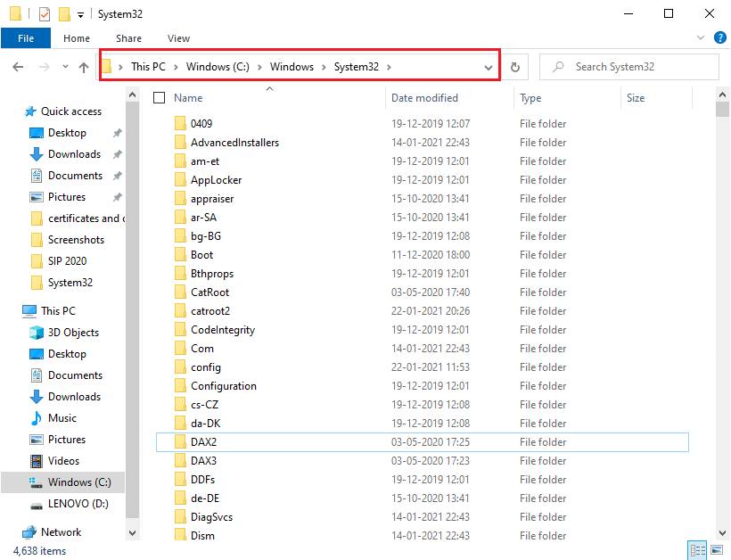Viewport: 731px width, 560px height.
Task: Go up one folder level arrow
Action: (x=84, y=68)
